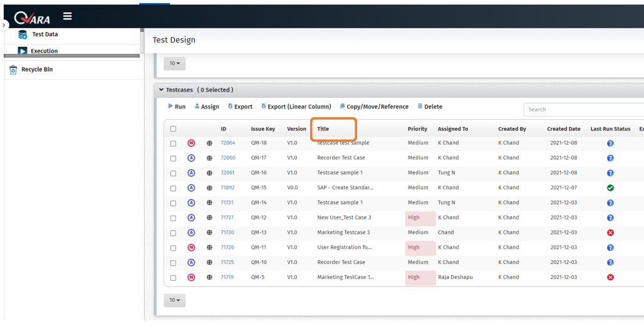Click title 'SAP - Create Standar...'

pyautogui.click(x=345, y=187)
